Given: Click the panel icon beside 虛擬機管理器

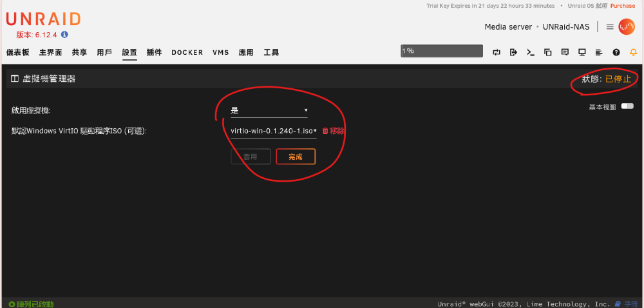Looking at the screenshot, I should [15, 79].
